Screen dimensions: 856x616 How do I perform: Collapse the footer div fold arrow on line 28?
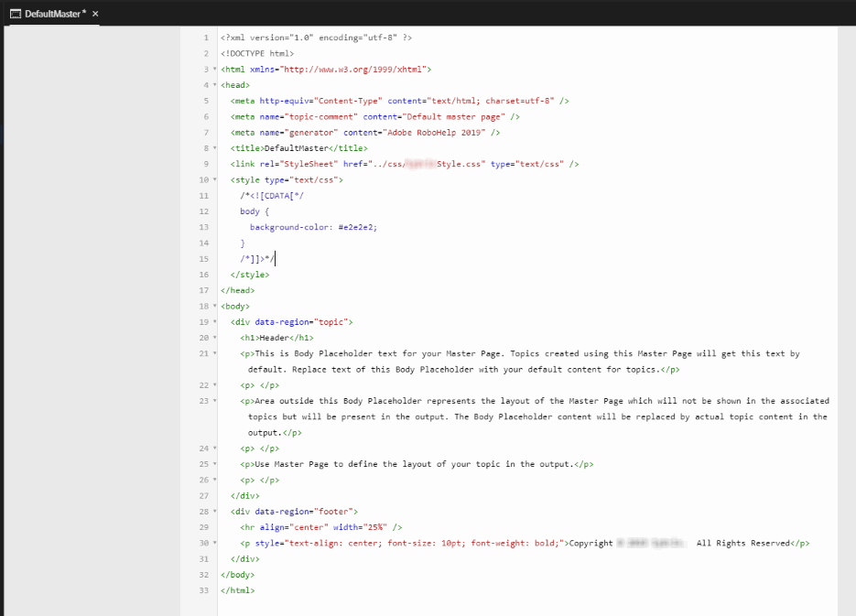click(x=214, y=512)
